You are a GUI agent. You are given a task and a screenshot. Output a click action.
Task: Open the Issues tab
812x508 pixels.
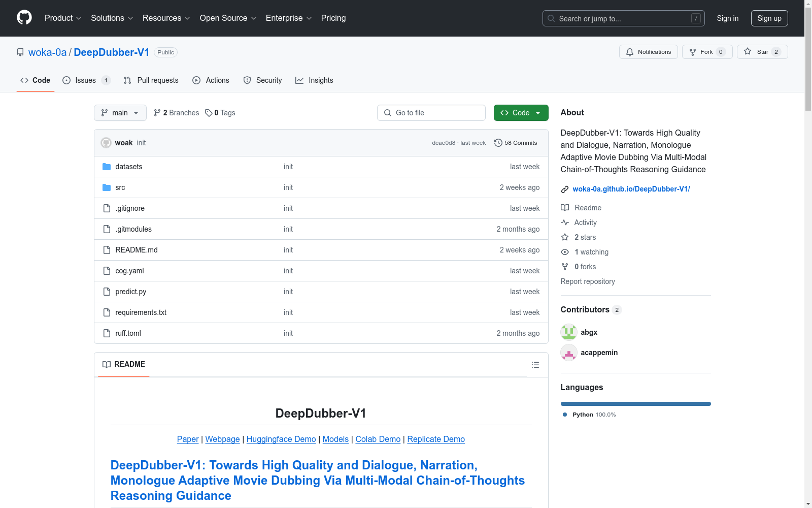coord(86,80)
